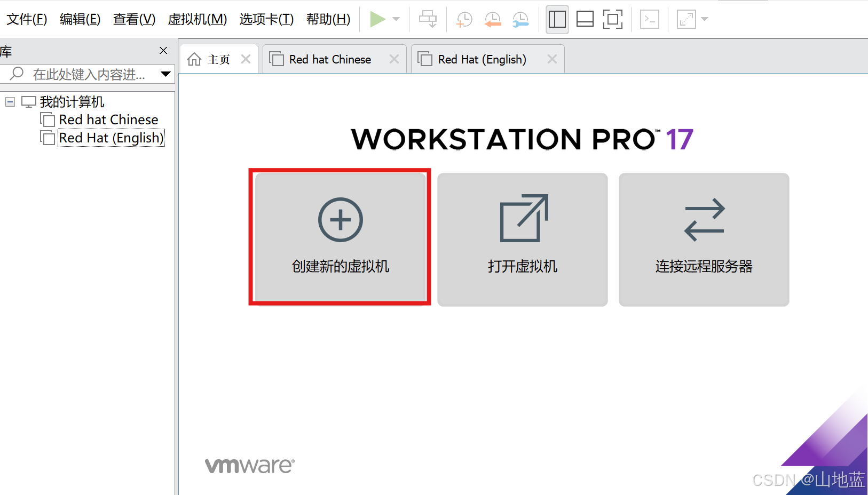Click the 连接远程服务器 button
868x495 pixels.
click(x=704, y=239)
